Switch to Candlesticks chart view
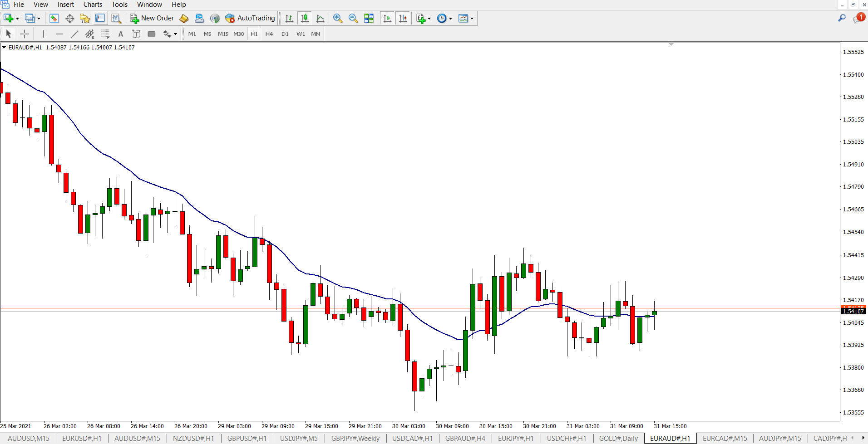The image size is (868, 444). coord(305,18)
